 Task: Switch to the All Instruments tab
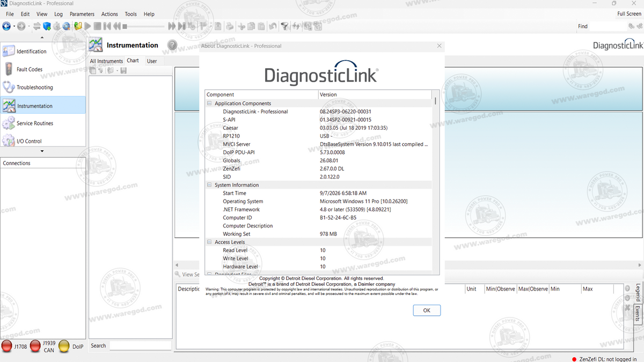[x=106, y=61]
